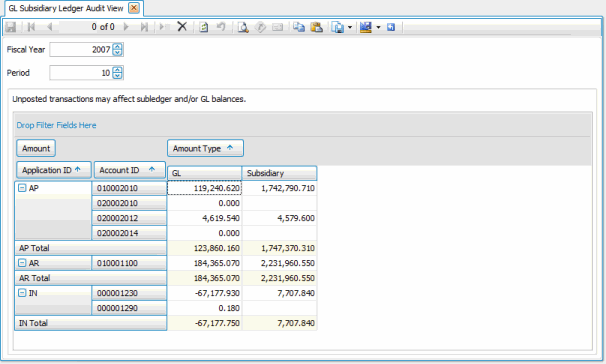Click the GL column header
606x364 pixels.
coord(204,173)
